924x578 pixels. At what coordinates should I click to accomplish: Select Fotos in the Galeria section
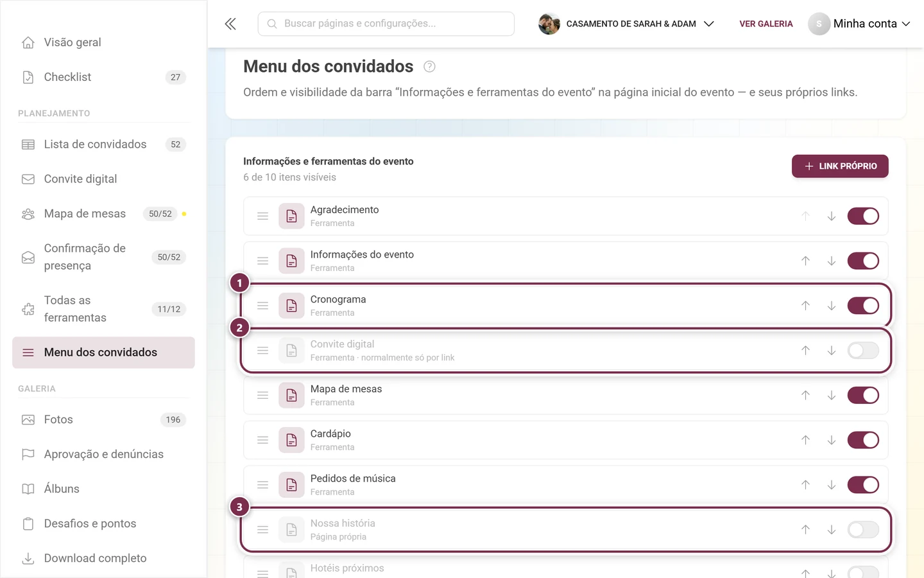[103, 420]
